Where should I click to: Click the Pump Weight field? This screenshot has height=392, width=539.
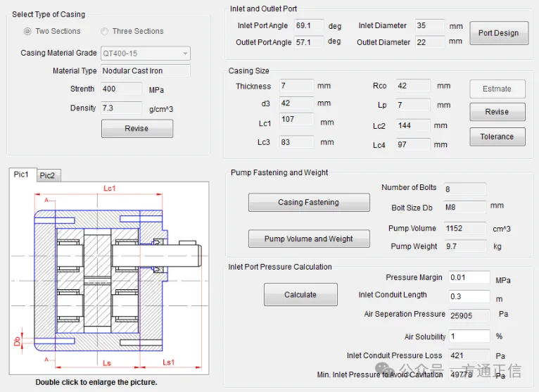coord(465,246)
